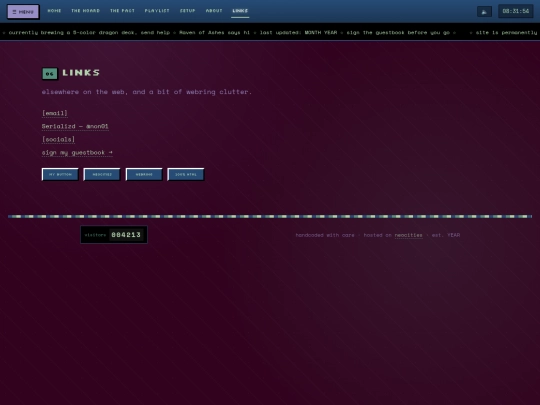Visit the Serializd anon01 profile link

[75, 126]
